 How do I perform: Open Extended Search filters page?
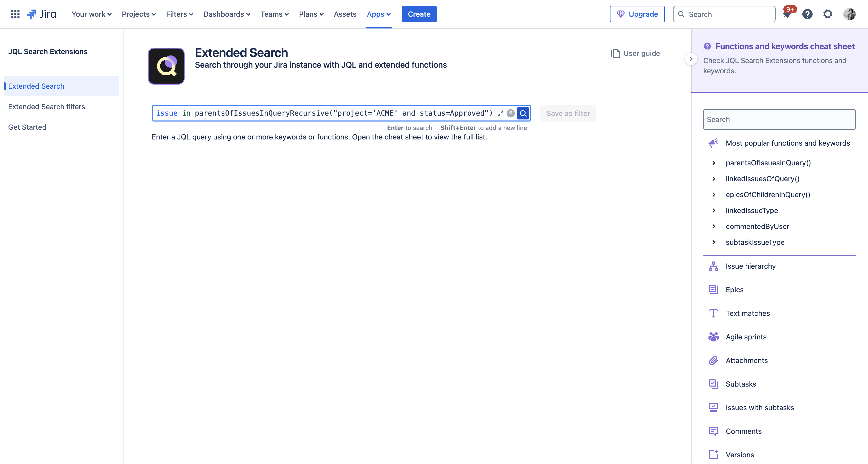click(x=61, y=107)
